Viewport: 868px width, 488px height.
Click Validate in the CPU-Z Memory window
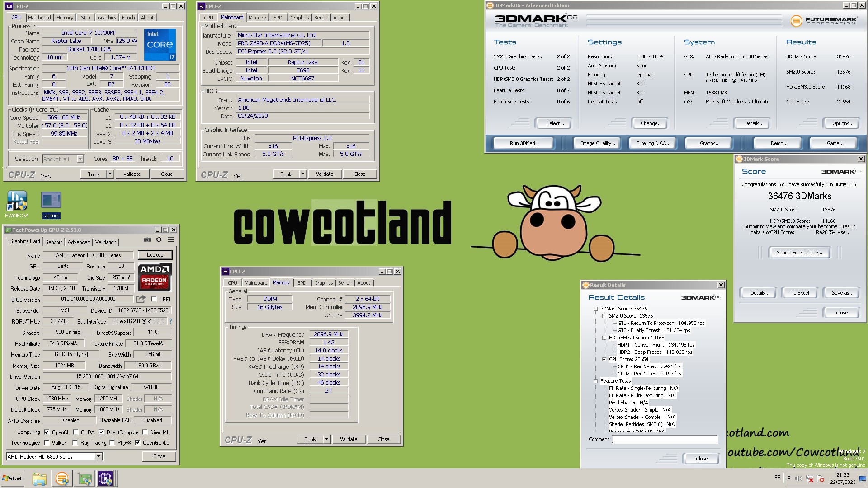click(349, 439)
